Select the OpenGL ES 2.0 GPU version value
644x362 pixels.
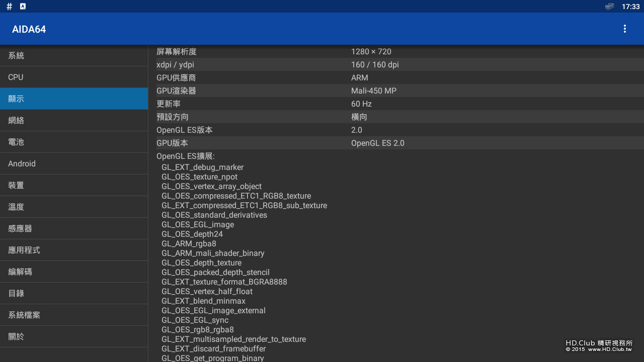[378, 143]
